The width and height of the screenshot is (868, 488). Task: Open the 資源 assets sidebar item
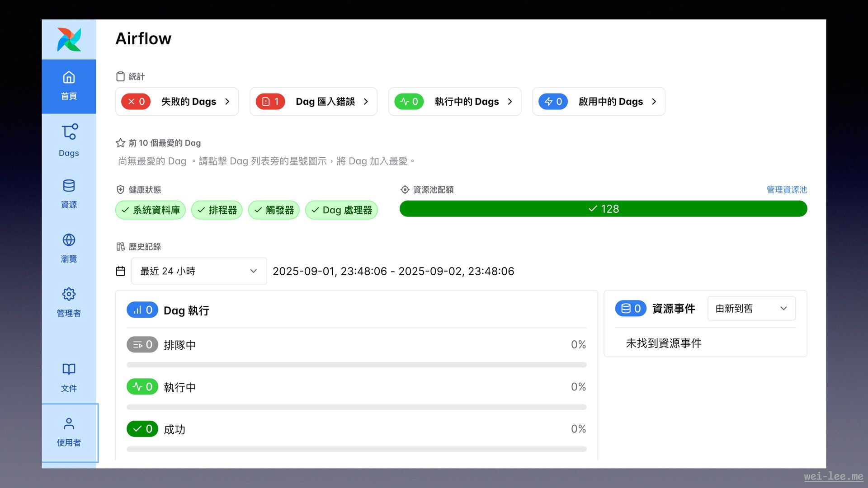(69, 195)
